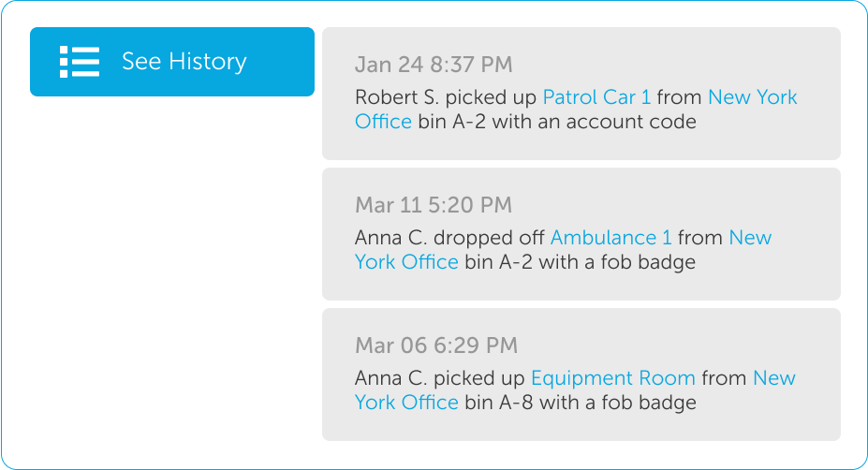Click the list icon beside See History
The width and height of the screenshot is (868, 470).
pos(80,62)
